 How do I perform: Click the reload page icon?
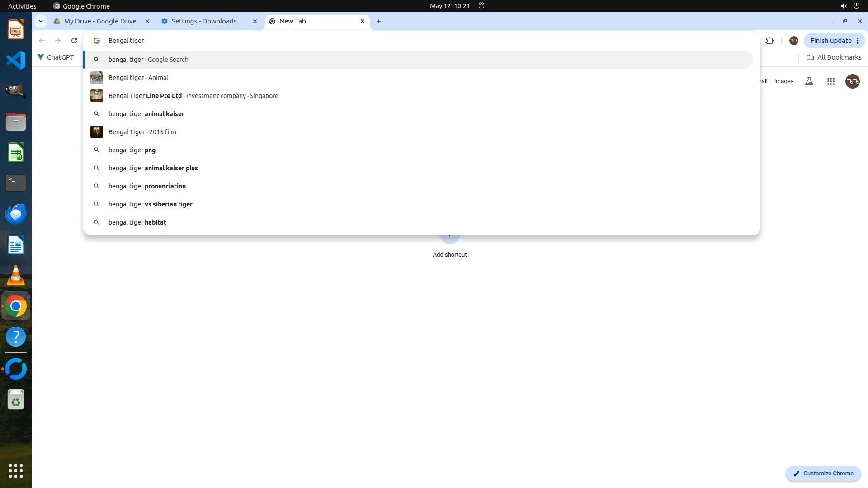(74, 41)
